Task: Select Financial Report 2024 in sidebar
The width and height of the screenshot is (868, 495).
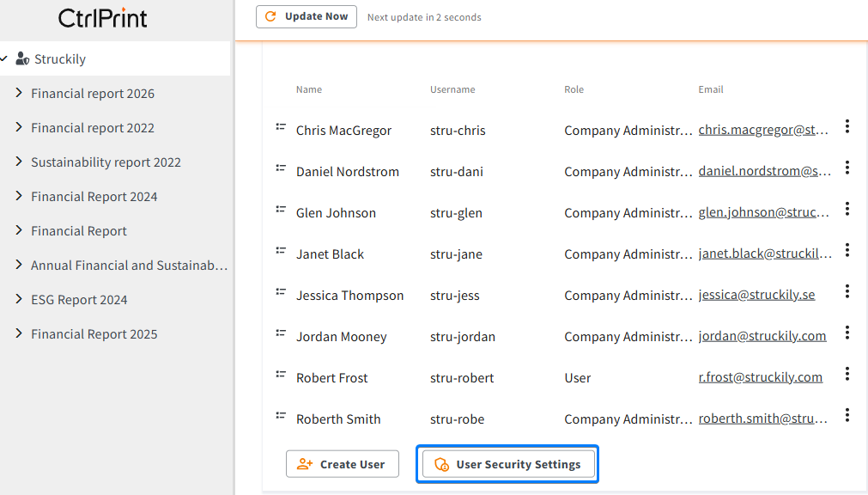Action: 94,196
